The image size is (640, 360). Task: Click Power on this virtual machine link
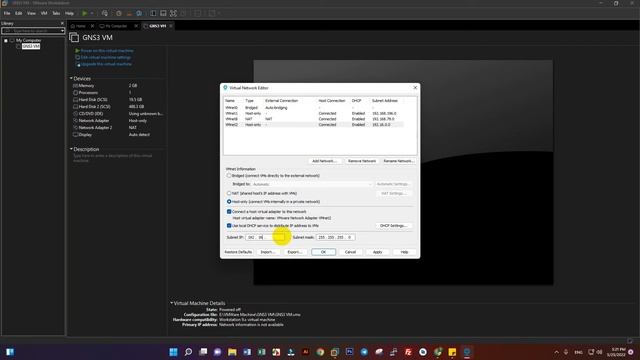(107, 51)
